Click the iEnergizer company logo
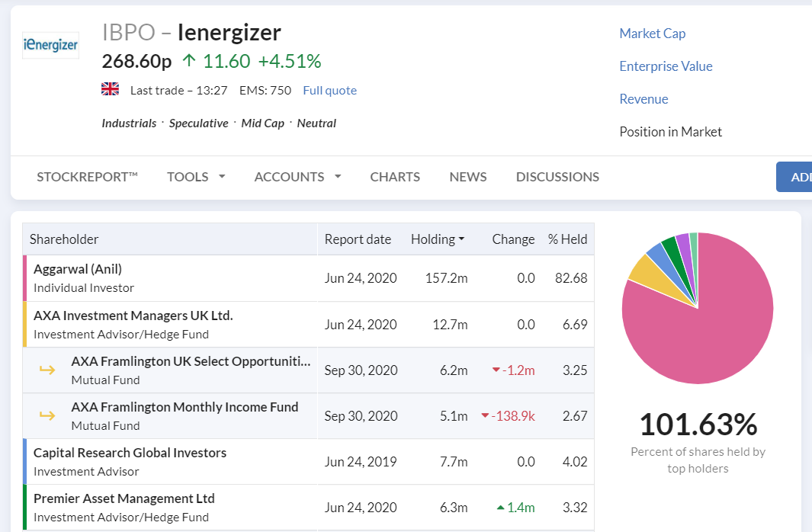This screenshot has width=812, height=532. click(51, 45)
